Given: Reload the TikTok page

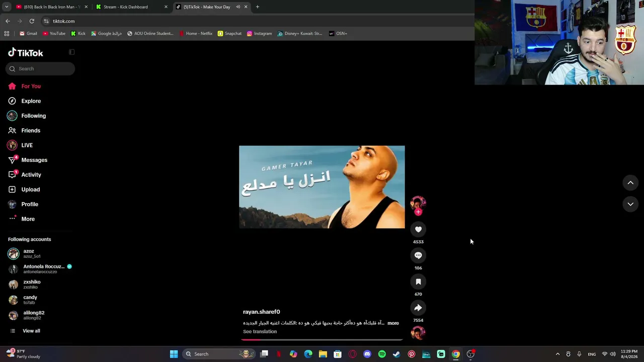Looking at the screenshot, I should (x=32, y=21).
